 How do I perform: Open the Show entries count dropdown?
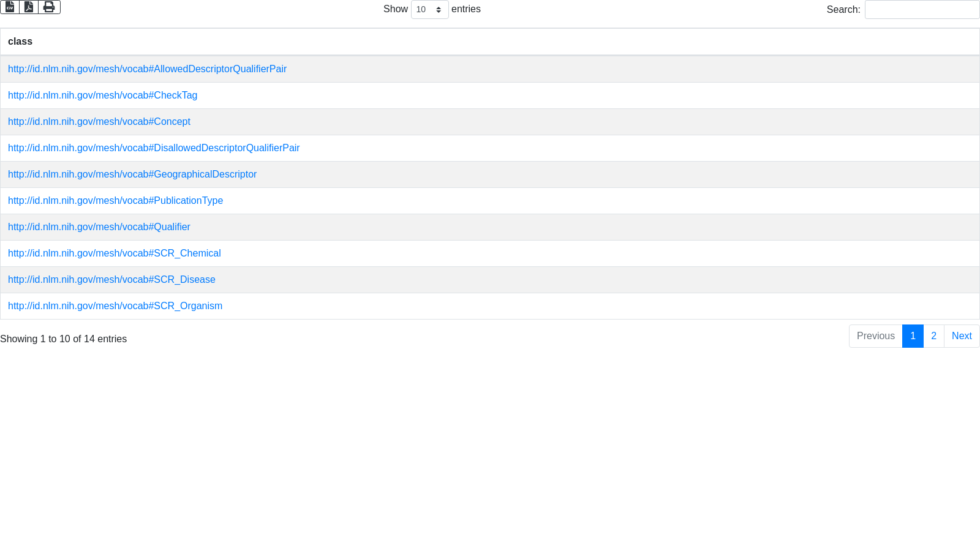pos(429,10)
